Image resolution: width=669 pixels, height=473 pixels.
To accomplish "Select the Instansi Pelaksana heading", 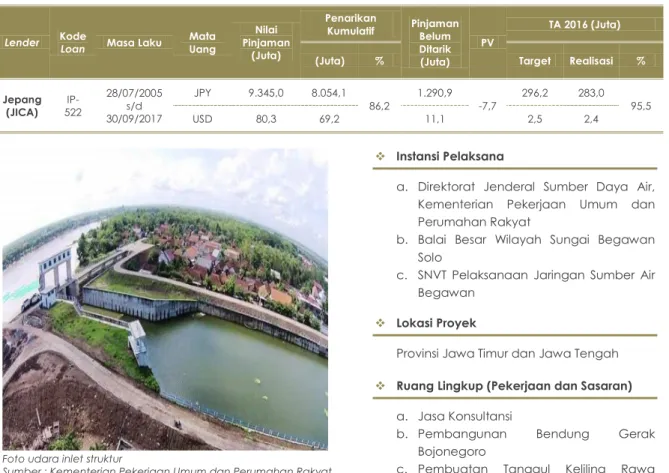I will (450, 157).
